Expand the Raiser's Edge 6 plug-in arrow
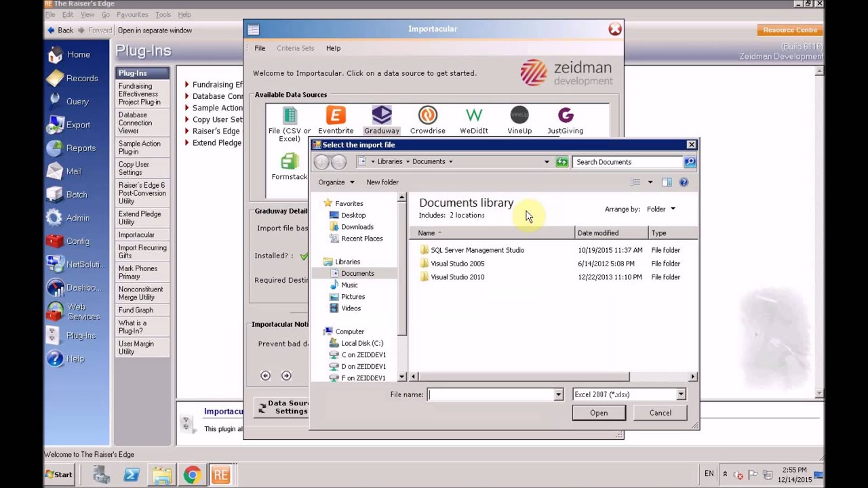Viewport: 868px width, 488px height. [x=187, y=131]
